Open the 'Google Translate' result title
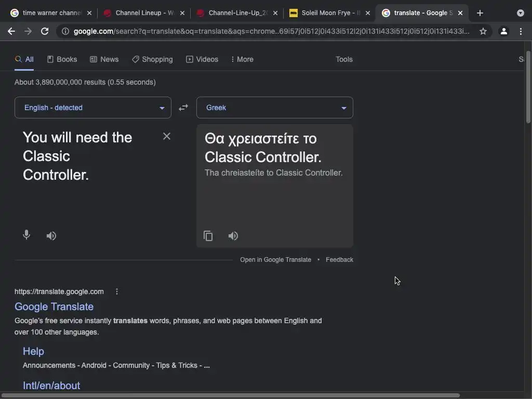Image resolution: width=532 pixels, height=399 pixels. click(54, 307)
